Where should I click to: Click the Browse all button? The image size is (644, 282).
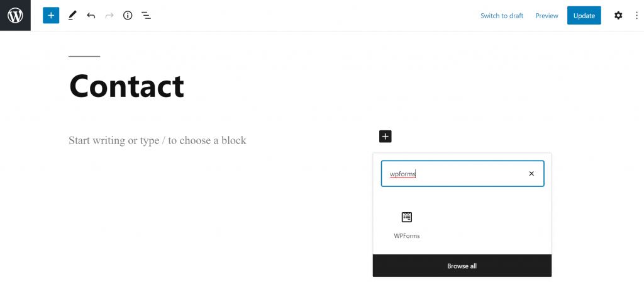pos(462,266)
